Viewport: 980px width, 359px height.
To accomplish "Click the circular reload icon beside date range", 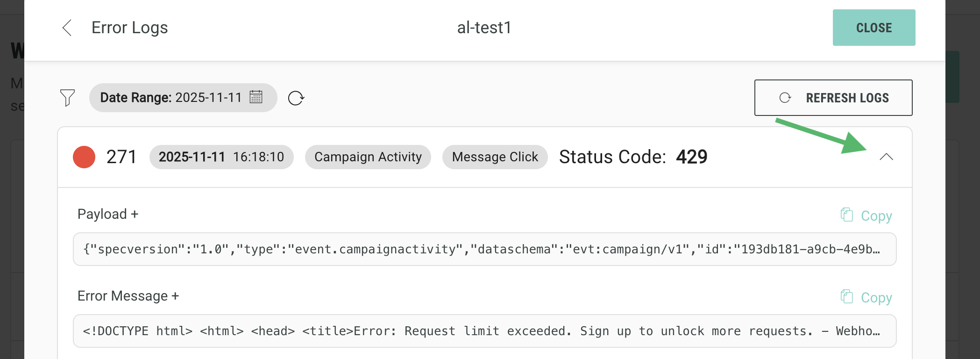I will click(x=296, y=98).
